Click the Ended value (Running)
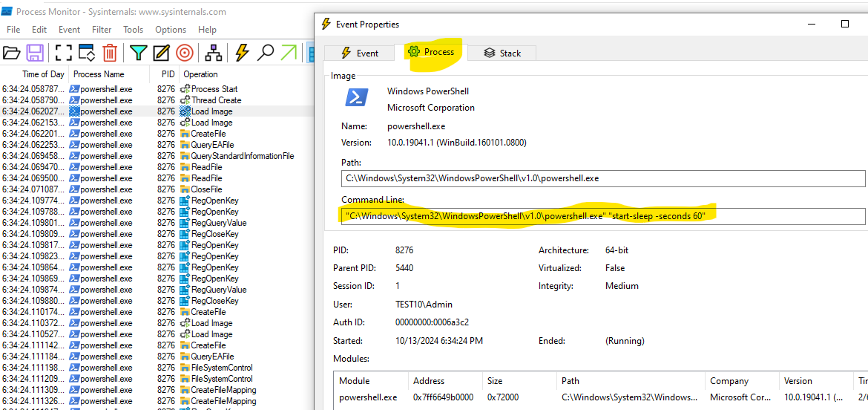Viewport: 868px width, 410px height. 625,340
